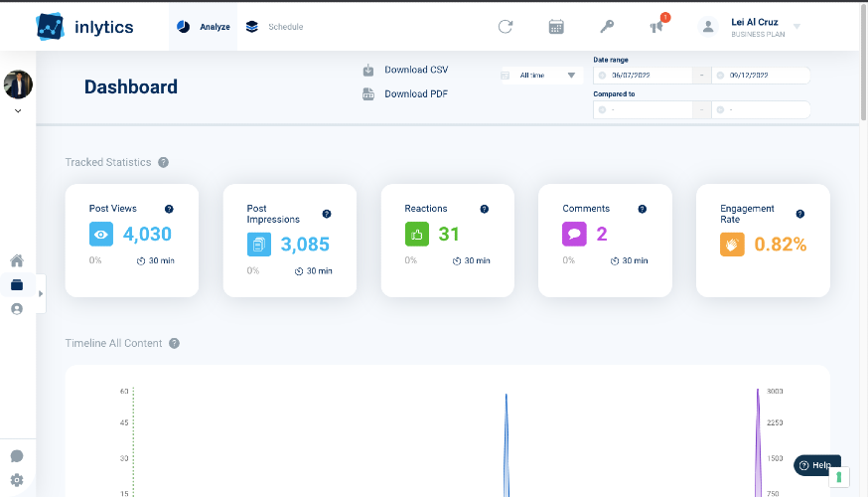The height and width of the screenshot is (497, 868).
Task: Expand the All time range dropdown
Action: (x=542, y=76)
